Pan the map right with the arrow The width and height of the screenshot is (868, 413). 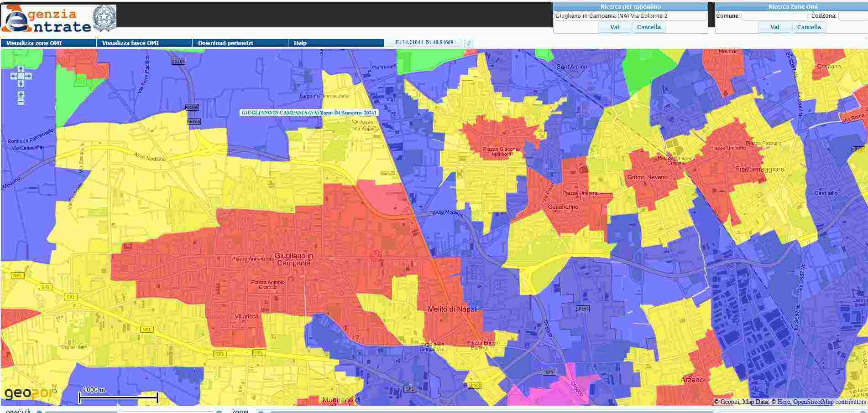[28, 76]
